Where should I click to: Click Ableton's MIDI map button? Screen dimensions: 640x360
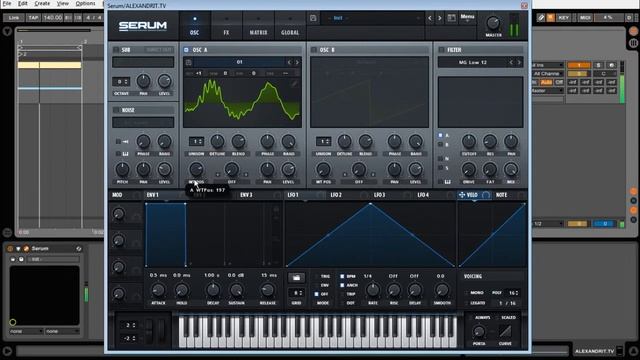[x=585, y=18]
